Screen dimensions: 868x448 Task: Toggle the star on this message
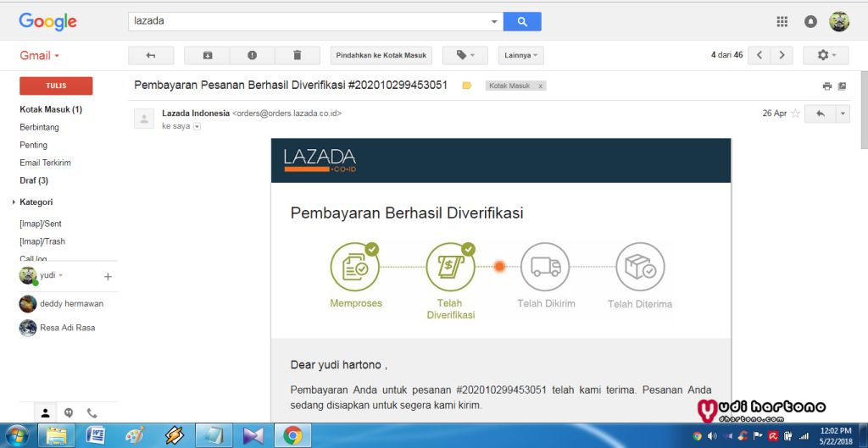click(x=795, y=113)
